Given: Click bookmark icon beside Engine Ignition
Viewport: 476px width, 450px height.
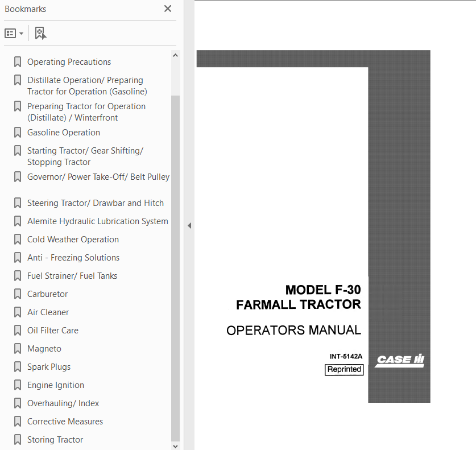Looking at the screenshot, I should (x=18, y=385).
